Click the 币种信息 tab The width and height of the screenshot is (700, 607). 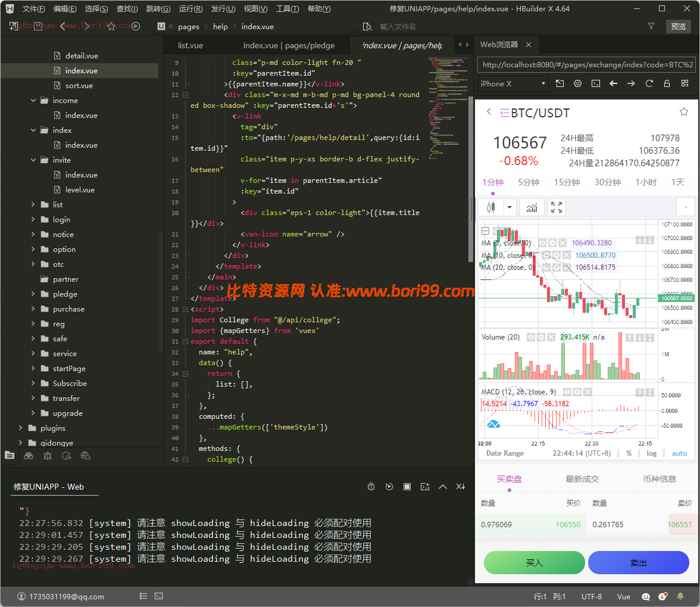[x=660, y=480]
